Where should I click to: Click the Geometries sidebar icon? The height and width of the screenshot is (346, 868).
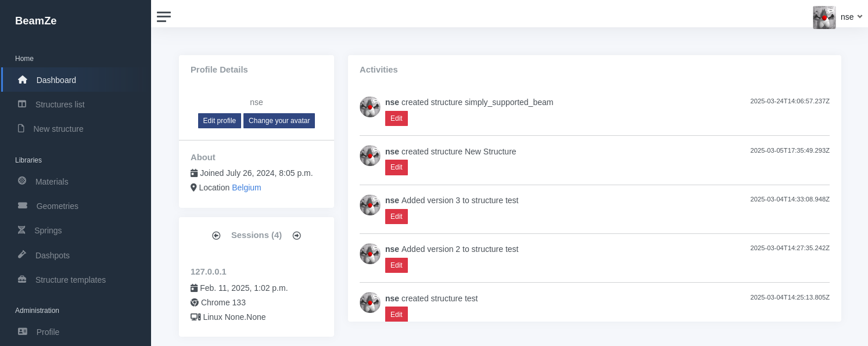22,205
